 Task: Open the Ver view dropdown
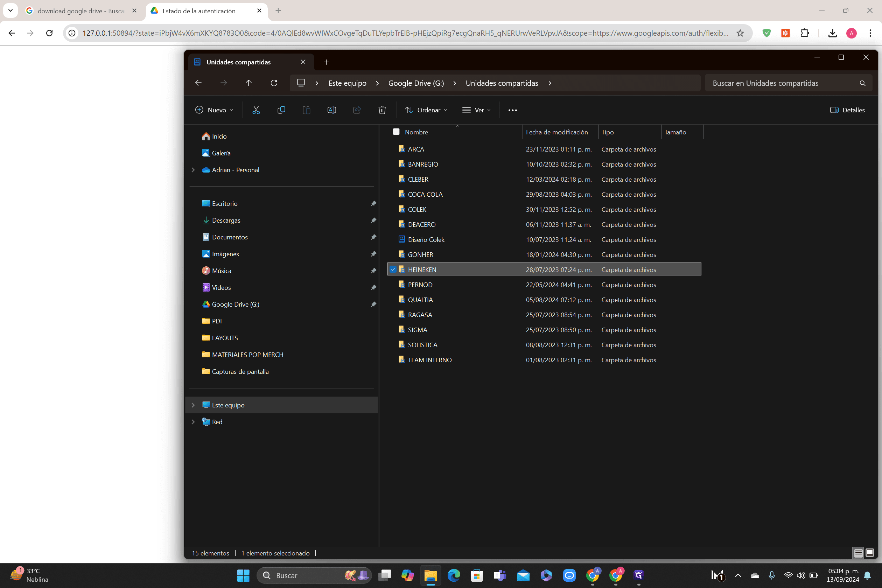click(477, 110)
